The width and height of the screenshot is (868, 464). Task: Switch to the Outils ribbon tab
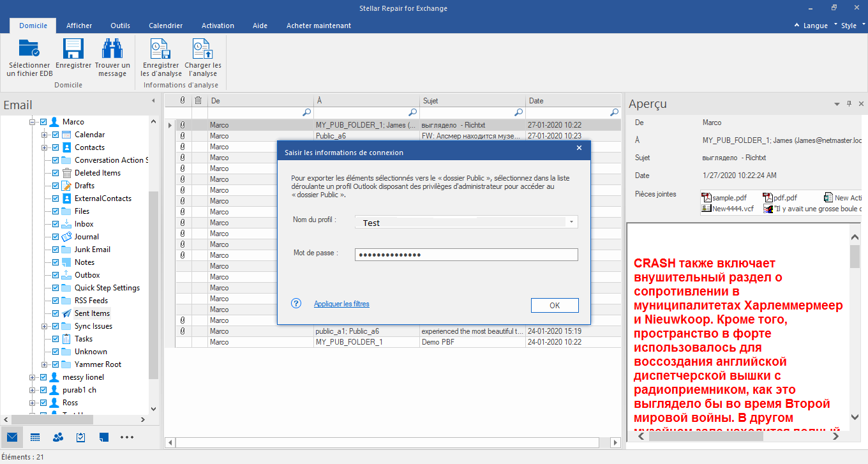(120, 26)
